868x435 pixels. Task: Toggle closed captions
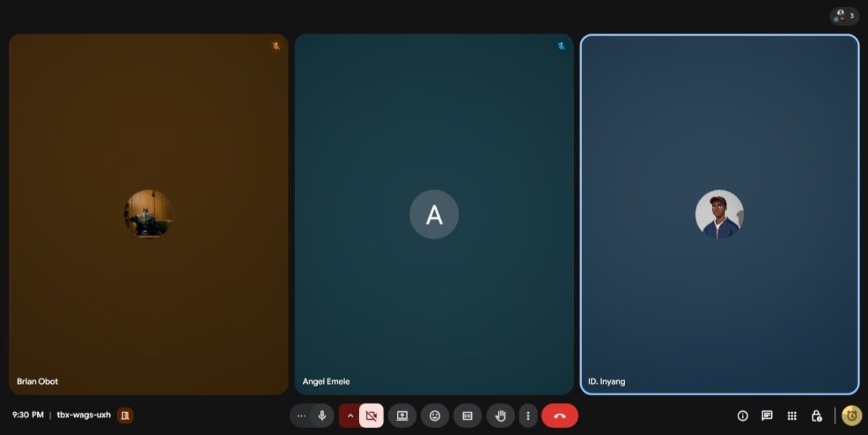click(467, 415)
